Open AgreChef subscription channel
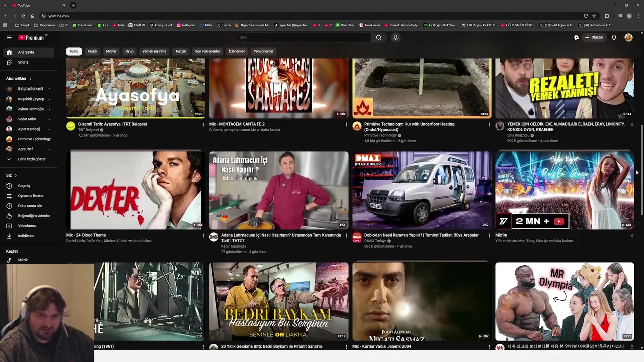644x362 pixels. click(29, 149)
